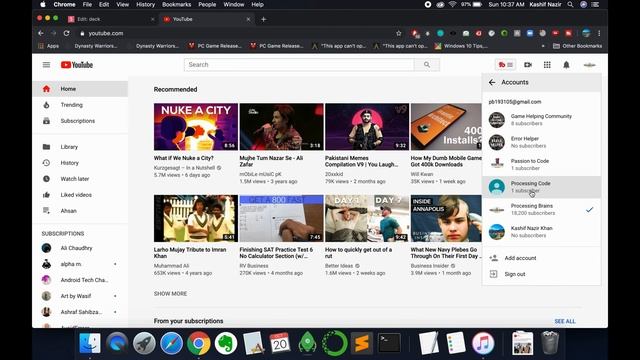Open the notifications bell
This screenshot has width=640, height=360.
pyautogui.click(x=566, y=65)
